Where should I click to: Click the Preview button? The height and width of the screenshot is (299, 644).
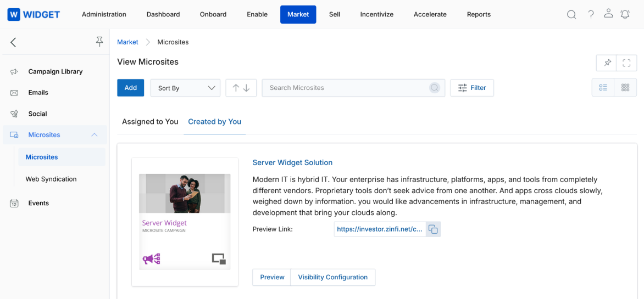click(272, 277)
